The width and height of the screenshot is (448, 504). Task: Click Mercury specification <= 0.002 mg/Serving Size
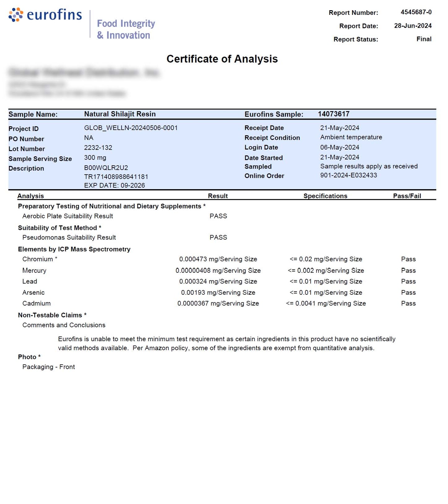(326, 270)
